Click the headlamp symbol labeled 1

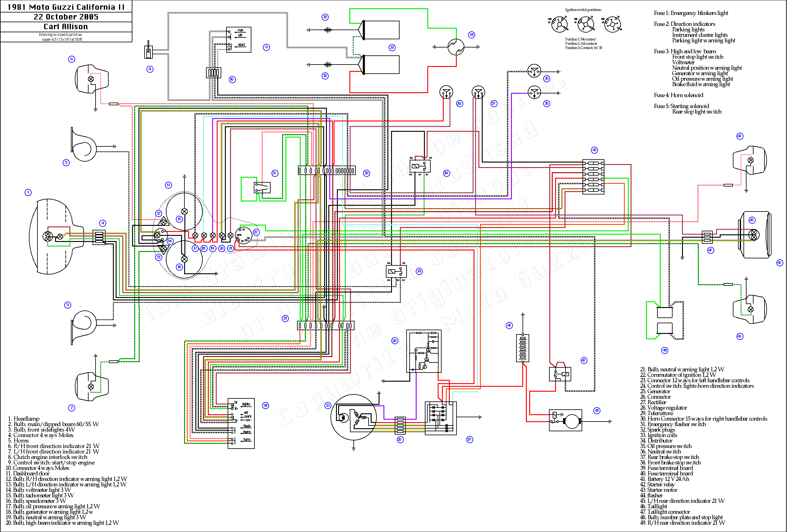click(x=57, y=236)
